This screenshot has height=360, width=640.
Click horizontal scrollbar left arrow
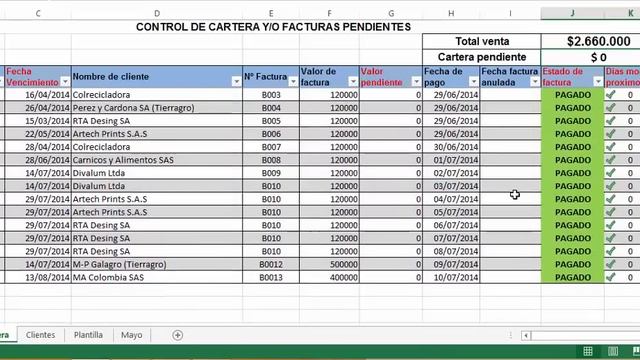[526, 336]
